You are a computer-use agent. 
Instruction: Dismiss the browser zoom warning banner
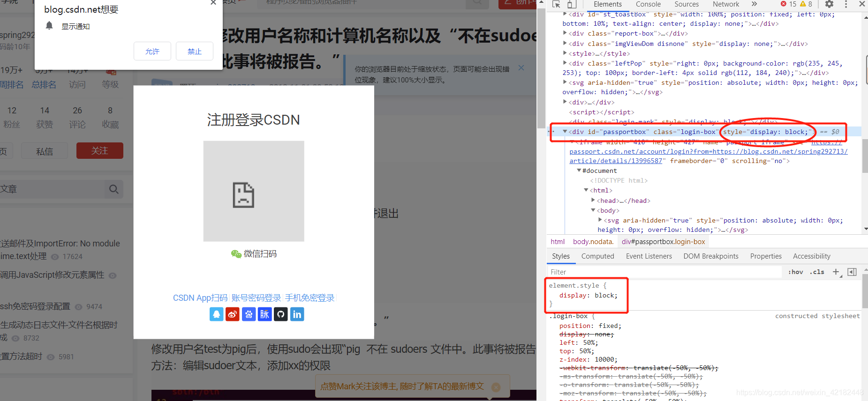[x=521, y=68]
